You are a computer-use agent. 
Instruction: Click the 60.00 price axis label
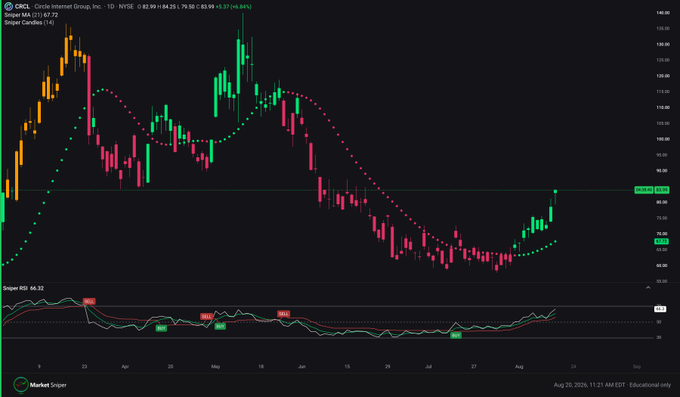point(662,266)
